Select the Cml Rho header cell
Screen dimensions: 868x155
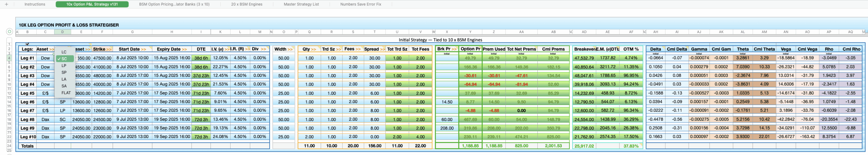[851, 49]
